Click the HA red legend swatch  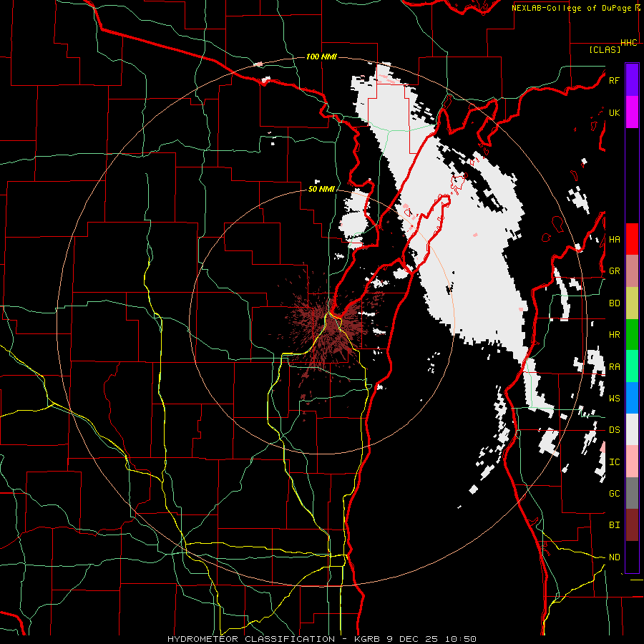point(632,239)
